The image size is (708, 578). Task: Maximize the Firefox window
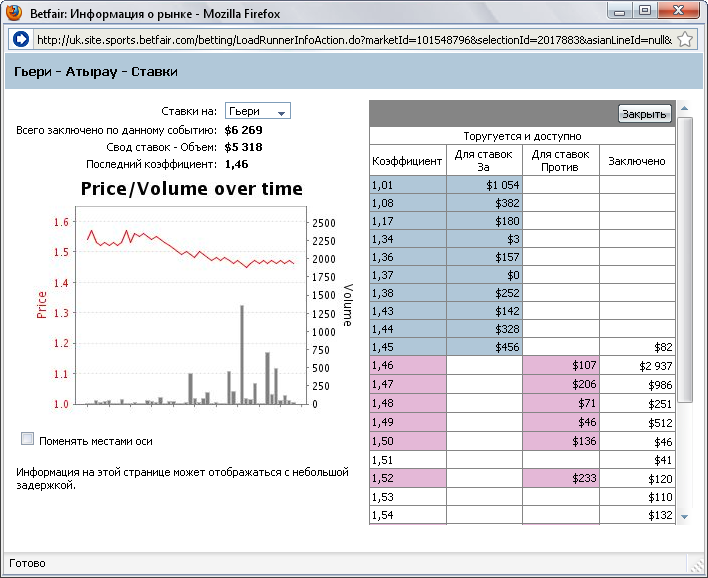pos(645,11)
